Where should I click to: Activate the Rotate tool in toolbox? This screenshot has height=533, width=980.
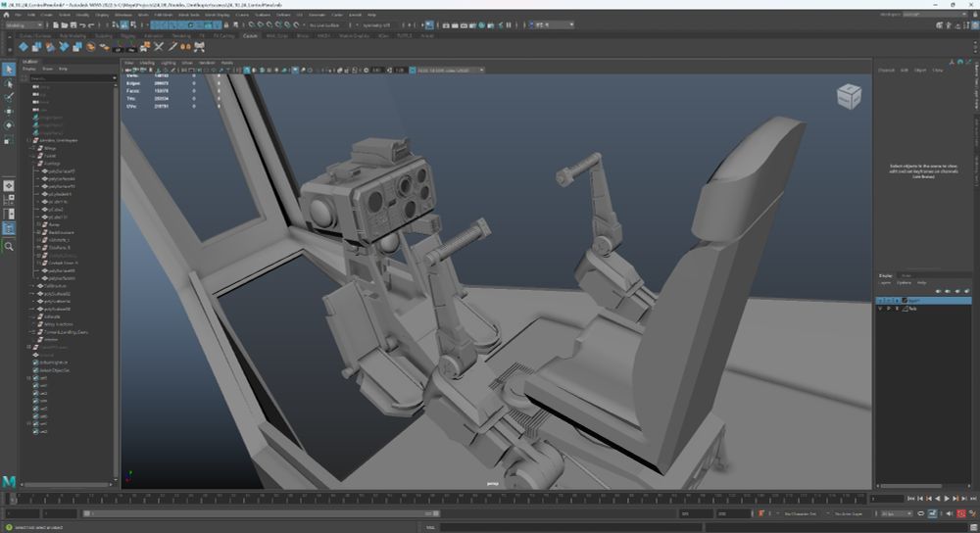tap(9, 125)
